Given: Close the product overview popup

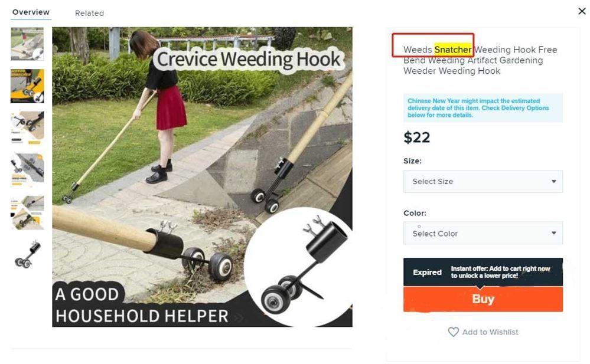Looking at the screenshot, I should pos(582,11).
